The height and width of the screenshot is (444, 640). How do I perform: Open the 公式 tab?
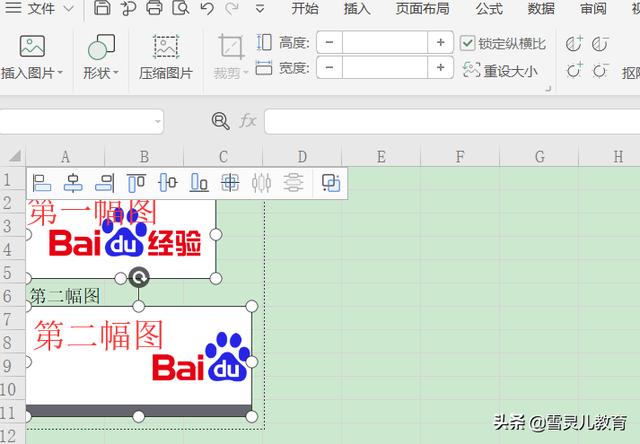click(x=489, y=8)
